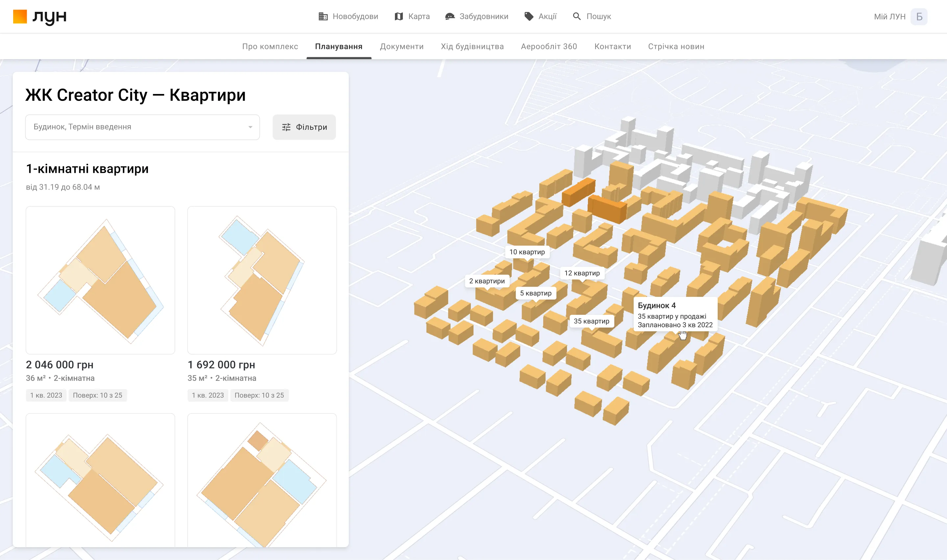Click the Пошук magnifier icon
This screenshot has height=560, width=947.
[x=577, y=16]
